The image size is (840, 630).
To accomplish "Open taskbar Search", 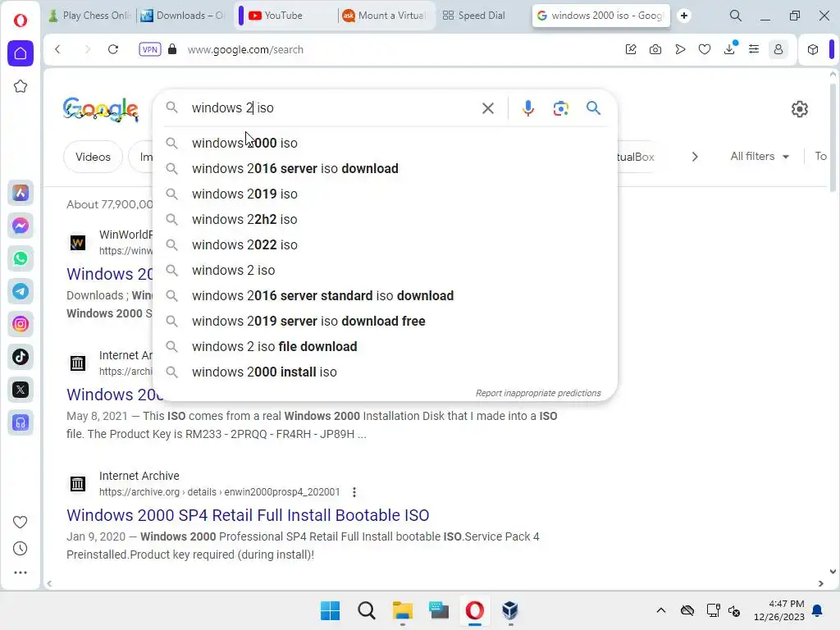I will [x=367, y=610].
